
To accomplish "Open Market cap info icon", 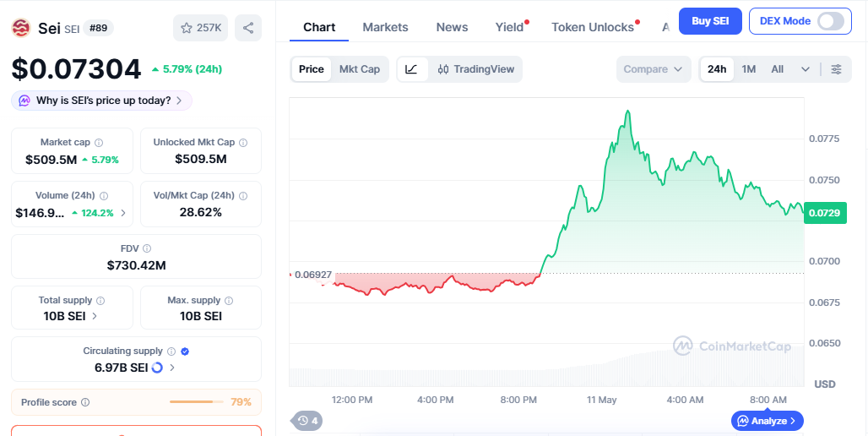I will (99, 143).
